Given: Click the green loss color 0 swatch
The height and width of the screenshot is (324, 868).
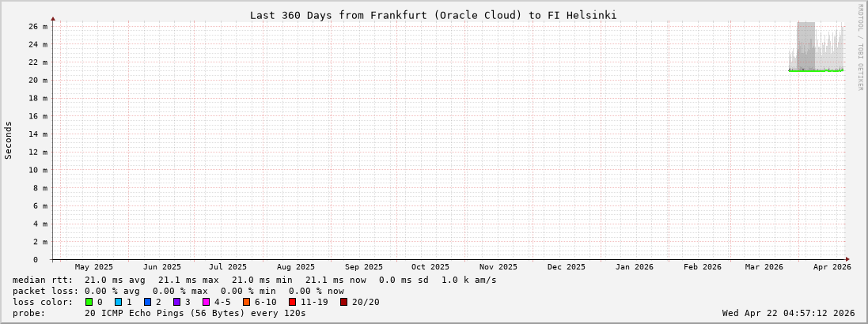Looking at the screenshot, I should click(x=89, y=302).
